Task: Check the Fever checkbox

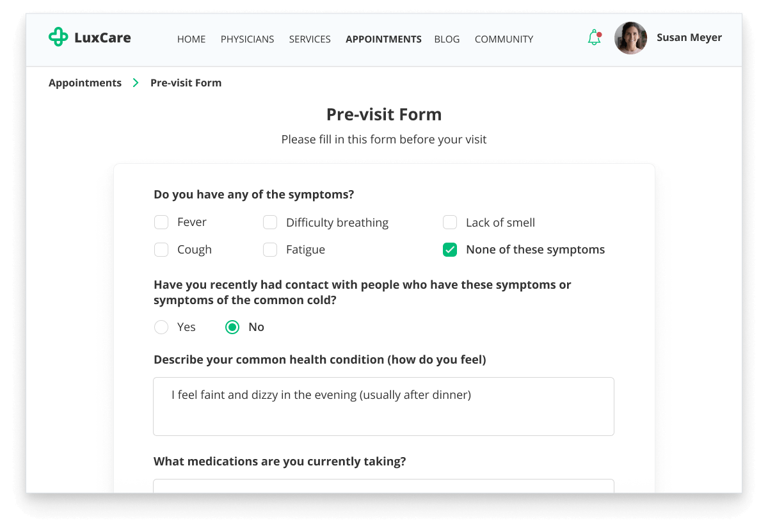Action: (161, 222)
